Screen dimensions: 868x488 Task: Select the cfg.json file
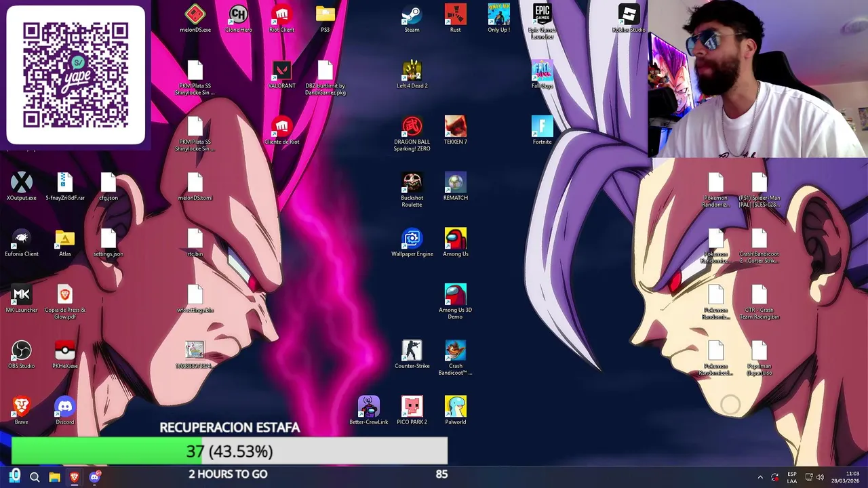point(108,187)
